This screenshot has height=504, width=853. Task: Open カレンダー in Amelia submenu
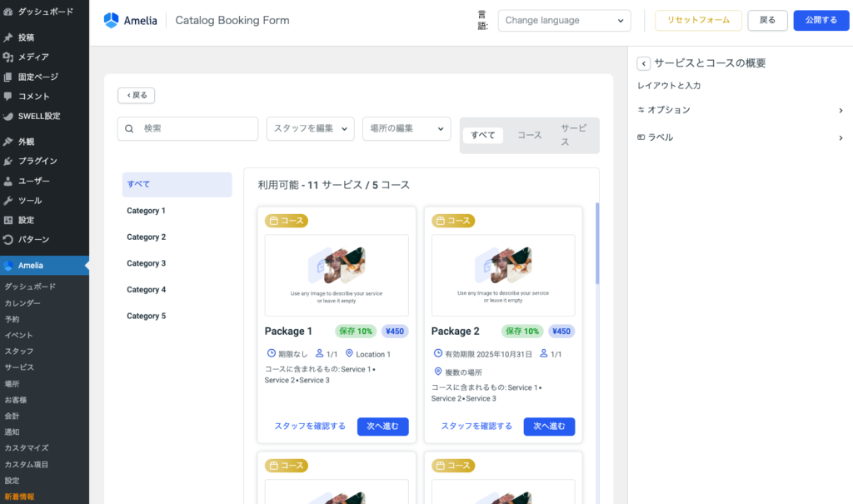coord(22,303)
